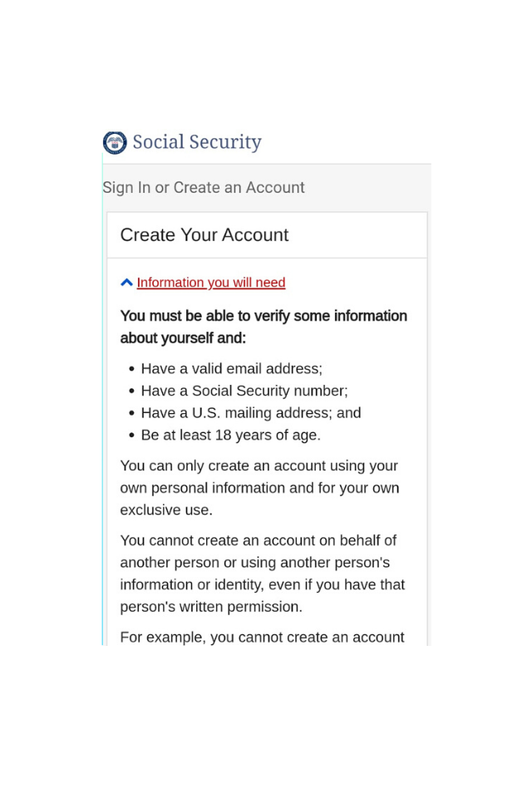Image resolution: width=532 pixels, height=798 pixels.
Task: Open the "Information you will need" link
Action: click(211, 283)
